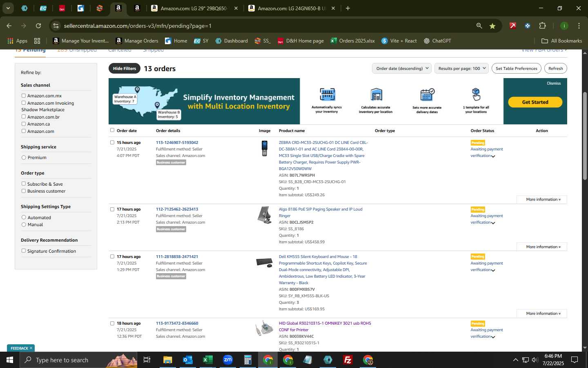Open Algo 8186 speaker thumbnail
Viewport: 588px width, 368px height.
coord(265,215)
